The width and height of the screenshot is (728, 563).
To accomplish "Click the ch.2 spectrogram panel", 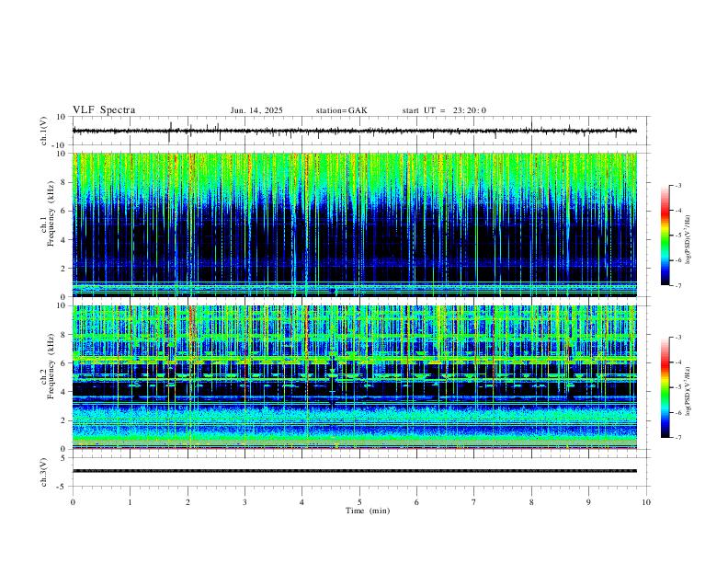I will (355, 377).
